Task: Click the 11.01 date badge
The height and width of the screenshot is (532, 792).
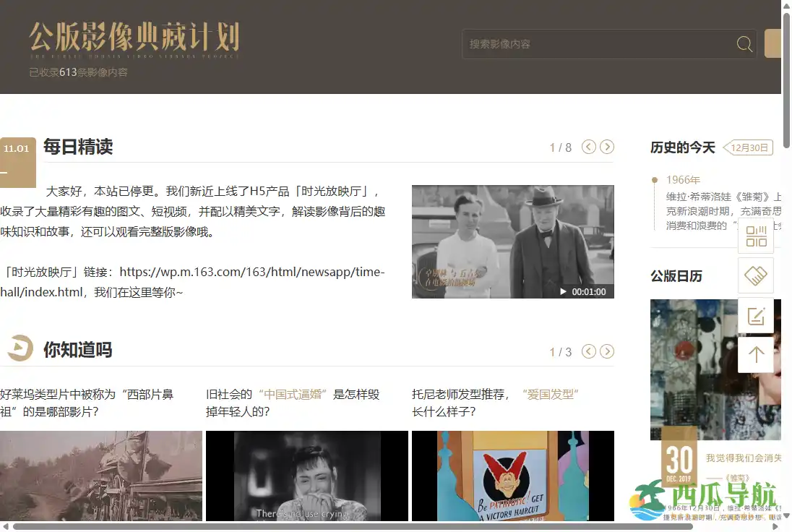Action: click(17, 148)
